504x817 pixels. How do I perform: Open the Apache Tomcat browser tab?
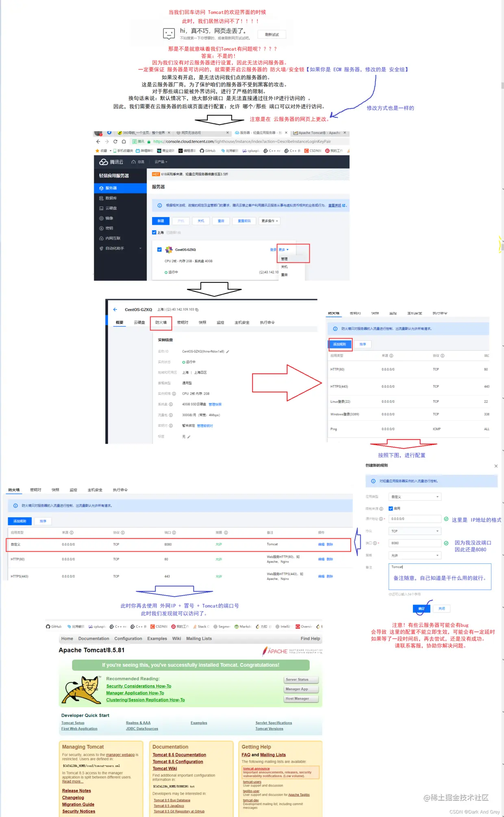click(319, 133)
